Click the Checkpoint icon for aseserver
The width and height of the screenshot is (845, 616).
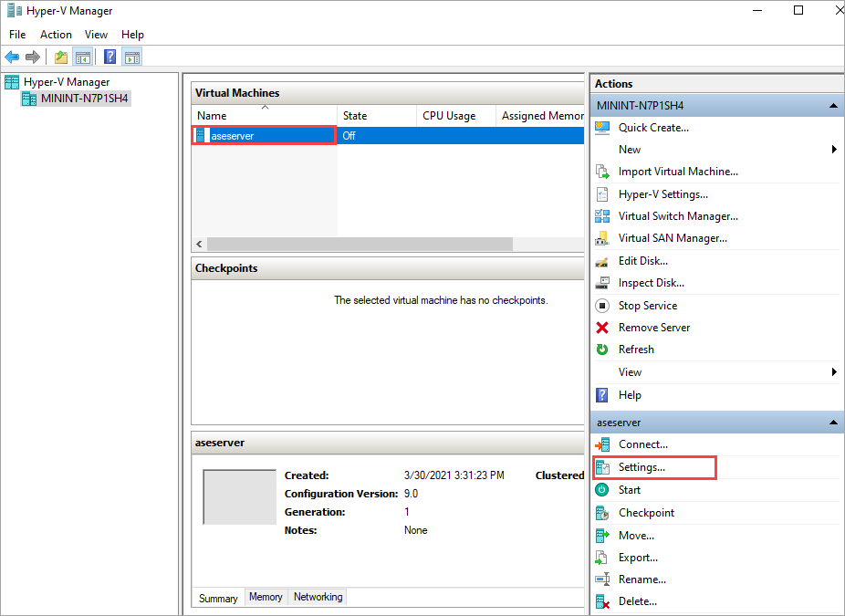click(x=602, y=512)
